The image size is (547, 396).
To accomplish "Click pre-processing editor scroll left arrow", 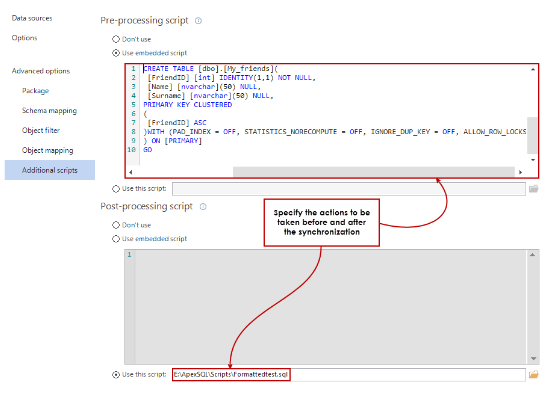I will tap(131, 172).
